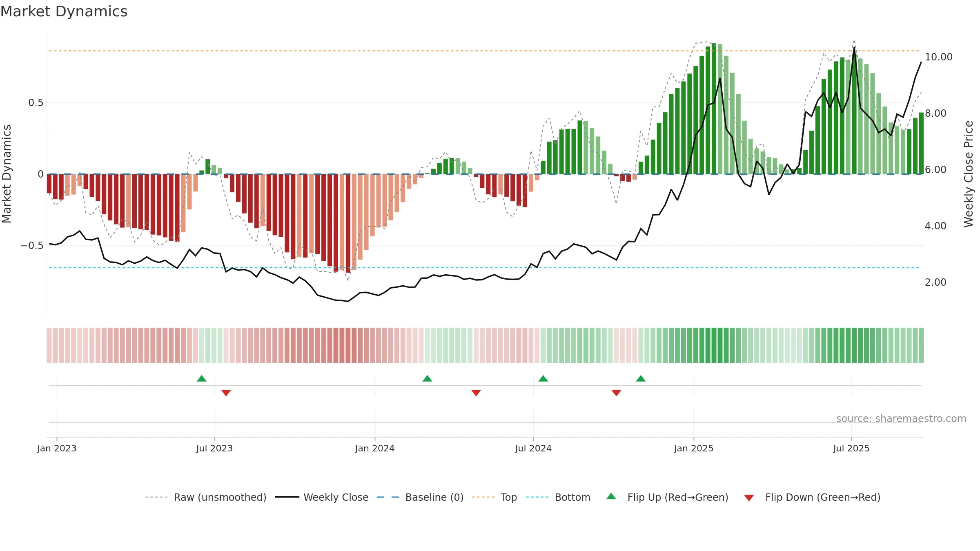This screenshot has height=551, width=980.
Task: Click the Jan 2024 axis label
Action: [375, 448]
